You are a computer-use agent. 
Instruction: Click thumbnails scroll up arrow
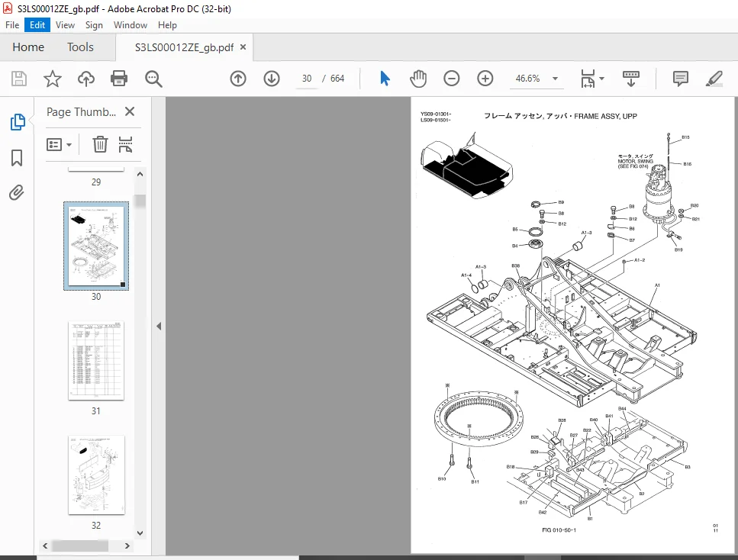click(x=140, y=174)
